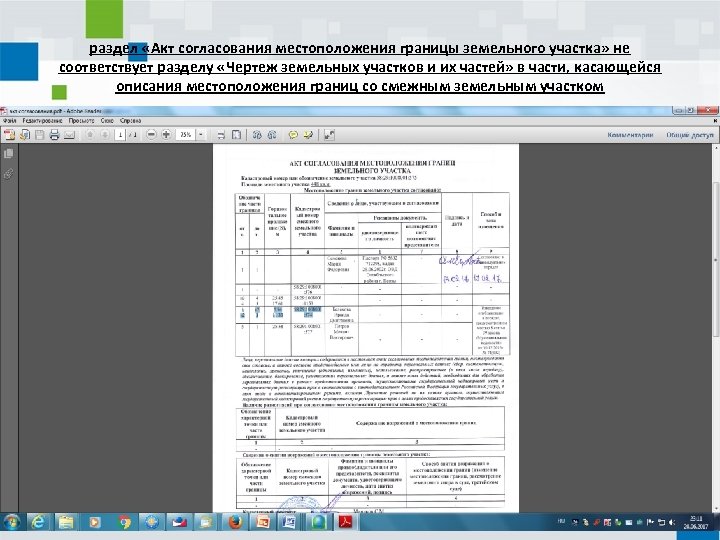This screenshot has height=540, width=720.
Task: Open Firefox from the taskbar
Action: pos(235,523)
